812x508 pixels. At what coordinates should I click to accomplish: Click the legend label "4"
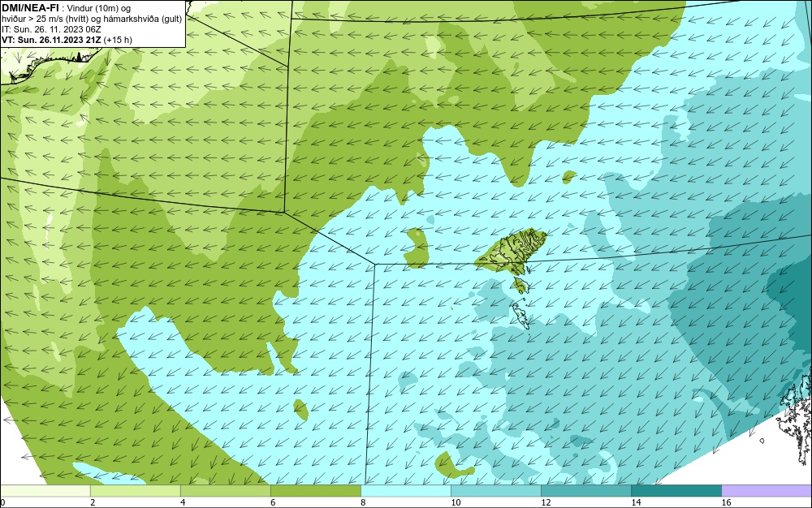(x=183, y=502)
